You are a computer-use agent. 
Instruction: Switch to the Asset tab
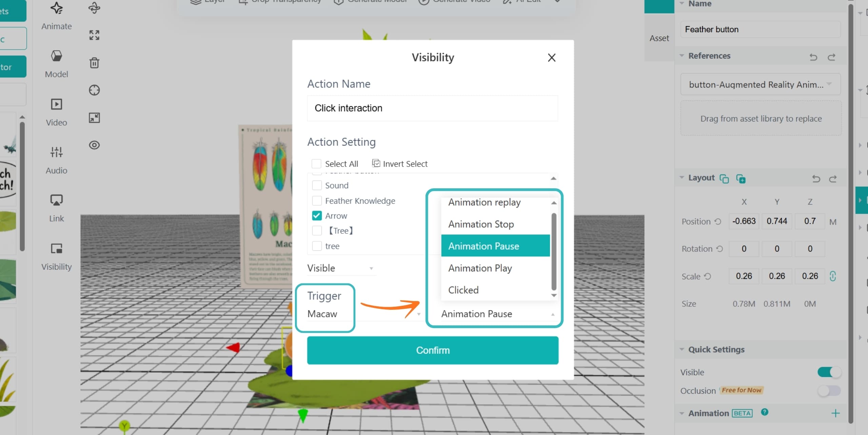659,38
